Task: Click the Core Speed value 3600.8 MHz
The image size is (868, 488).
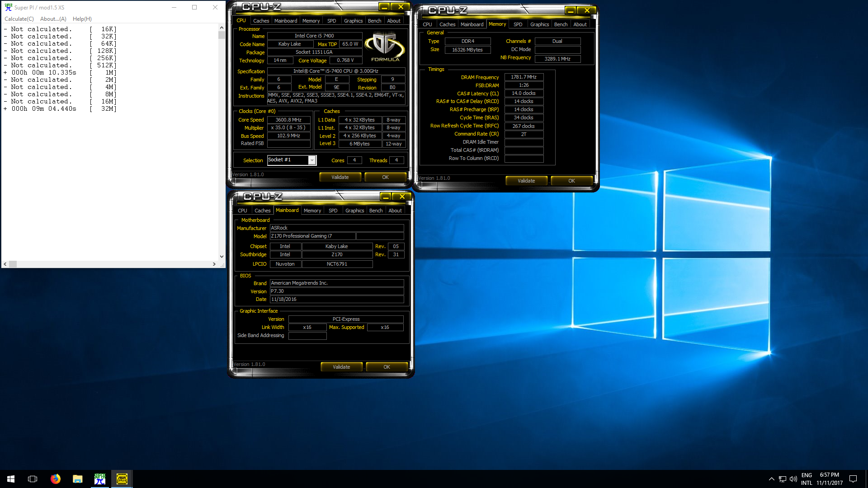Action: click(x=288, y=120)
